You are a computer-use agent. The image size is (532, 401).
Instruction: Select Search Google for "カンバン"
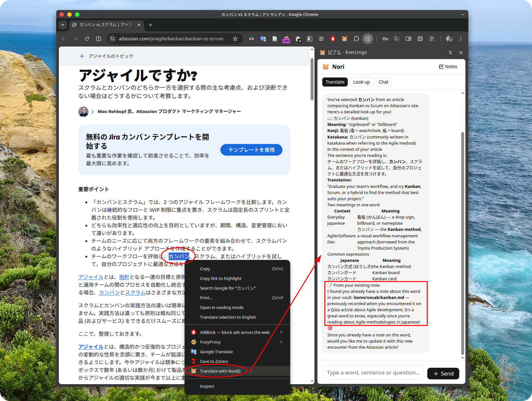coord(237,288)
